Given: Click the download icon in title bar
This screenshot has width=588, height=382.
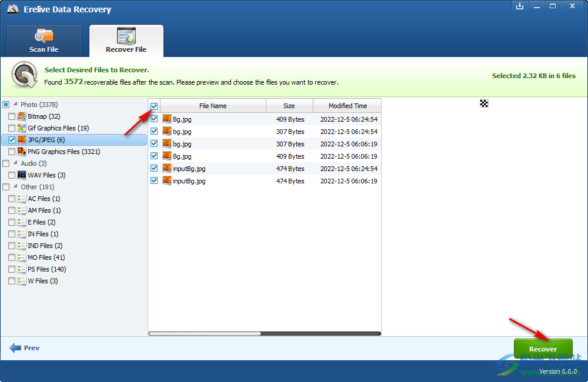Looking at the screenshot, I should tap(520, 6).
